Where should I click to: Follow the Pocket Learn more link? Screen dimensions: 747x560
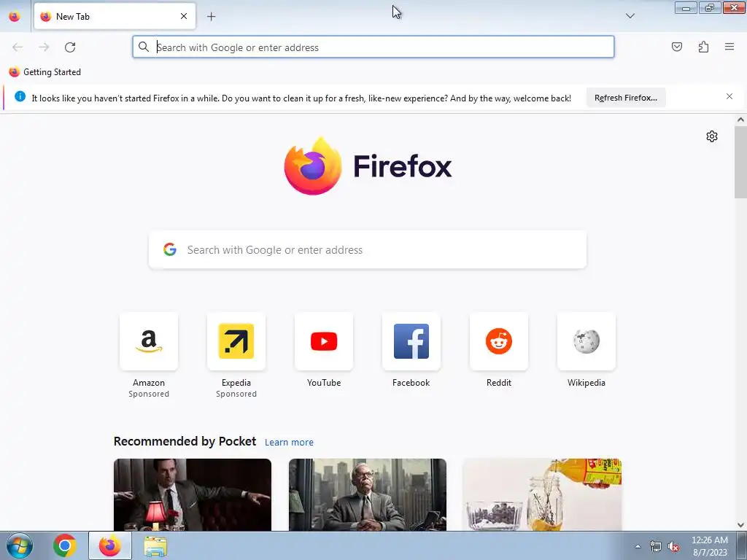[x=289, y=443]
